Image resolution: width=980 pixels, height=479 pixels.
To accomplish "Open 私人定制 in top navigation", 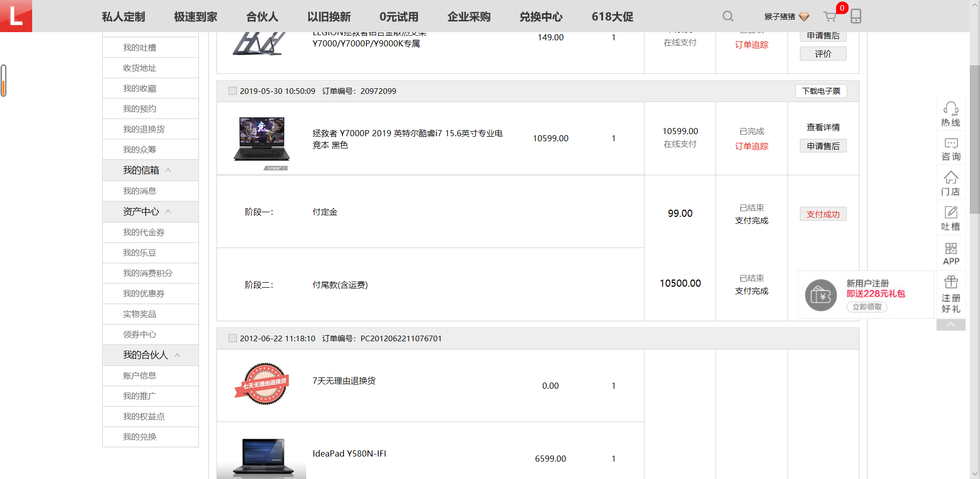I will 124,17.
